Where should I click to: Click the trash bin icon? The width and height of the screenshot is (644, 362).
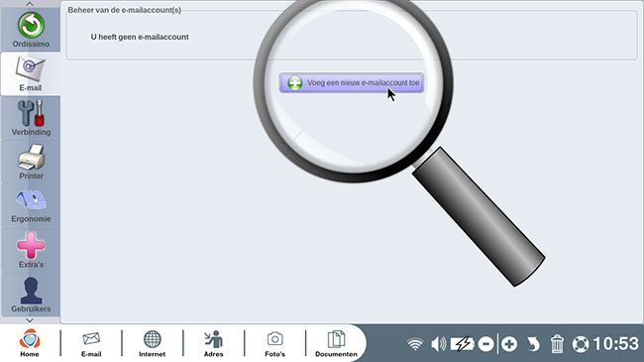coord(557,344)
